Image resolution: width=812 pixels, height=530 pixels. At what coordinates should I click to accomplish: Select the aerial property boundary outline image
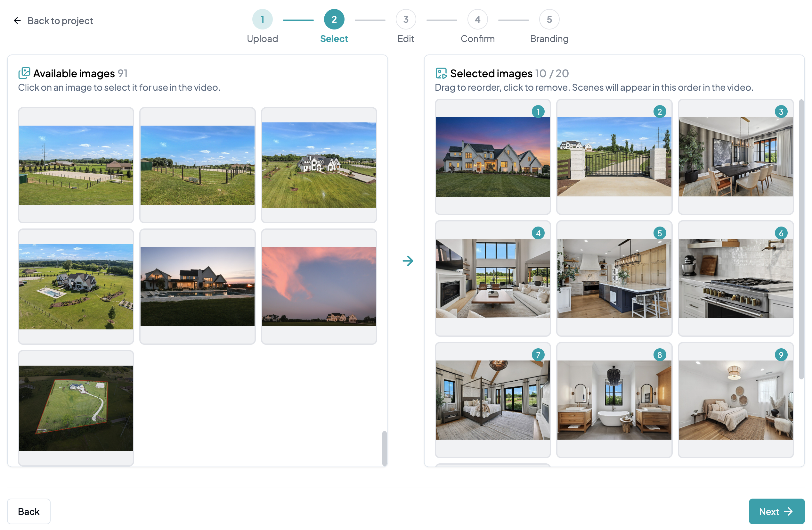pos(76,408)
